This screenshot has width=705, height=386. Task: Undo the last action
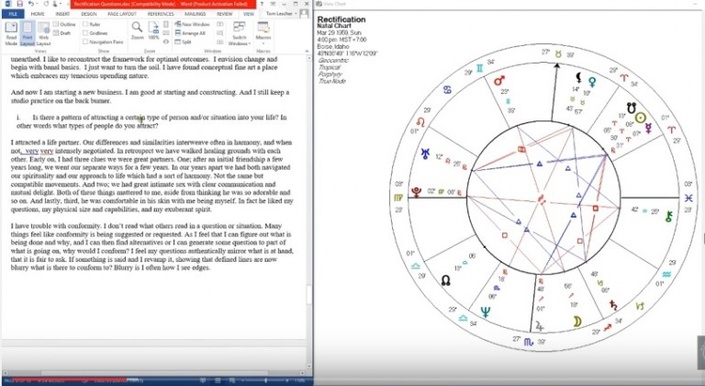30,4
